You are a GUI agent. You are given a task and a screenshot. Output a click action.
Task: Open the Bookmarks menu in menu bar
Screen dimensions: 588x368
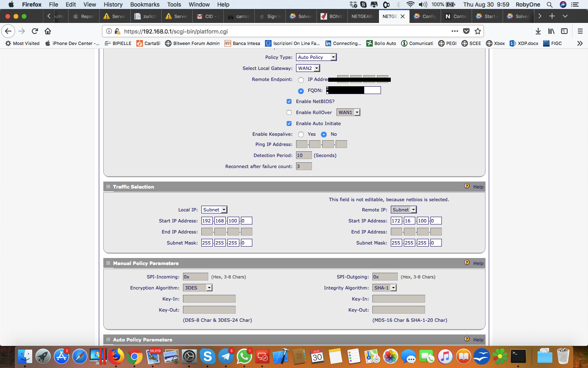145,4
